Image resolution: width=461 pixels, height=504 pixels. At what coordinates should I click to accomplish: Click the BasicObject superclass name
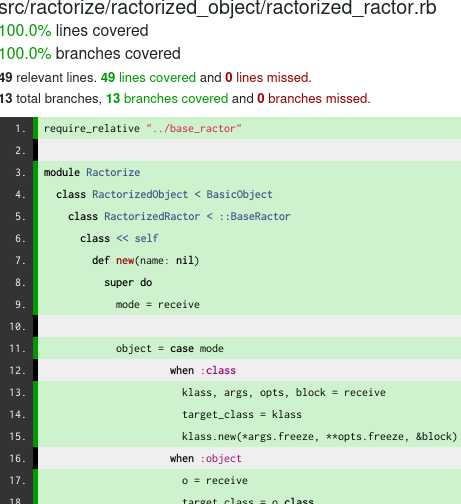click(x=239, y=194)
